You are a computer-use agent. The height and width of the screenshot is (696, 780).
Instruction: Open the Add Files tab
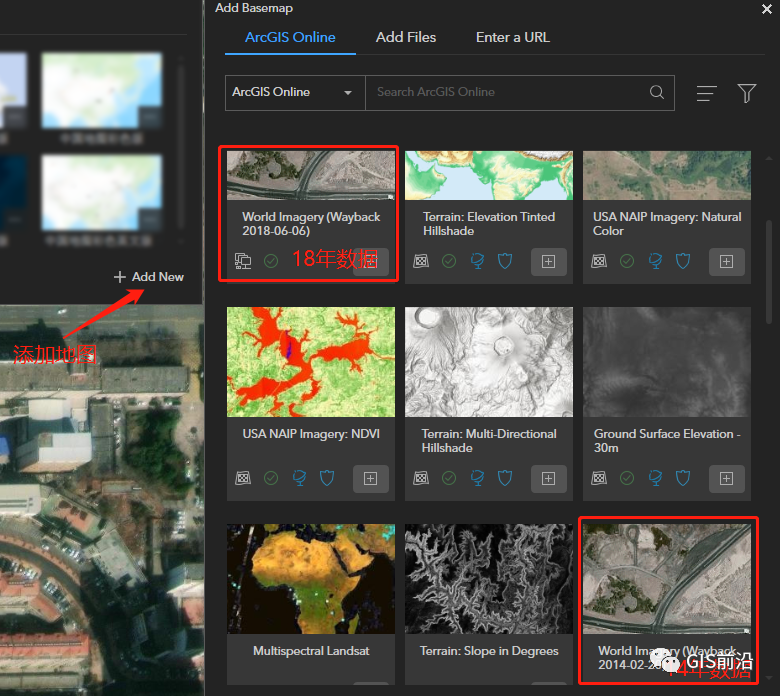[405, 37]
